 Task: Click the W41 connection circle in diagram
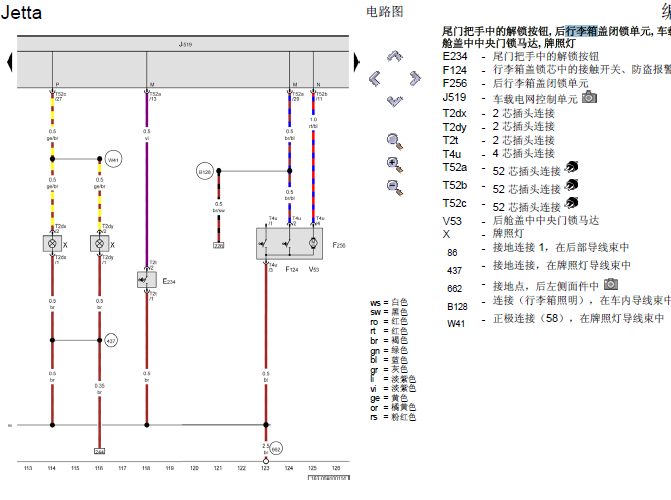pos(113,159)
